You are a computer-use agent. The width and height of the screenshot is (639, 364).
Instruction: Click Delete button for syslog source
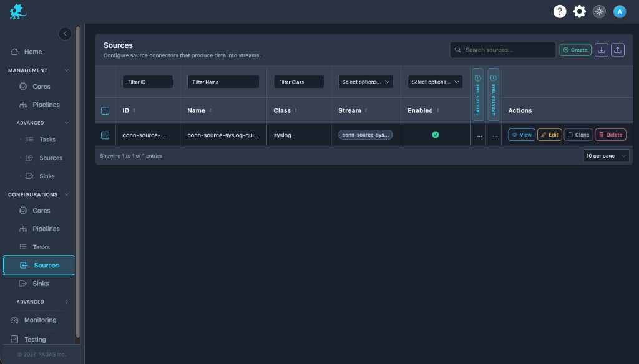610,135
